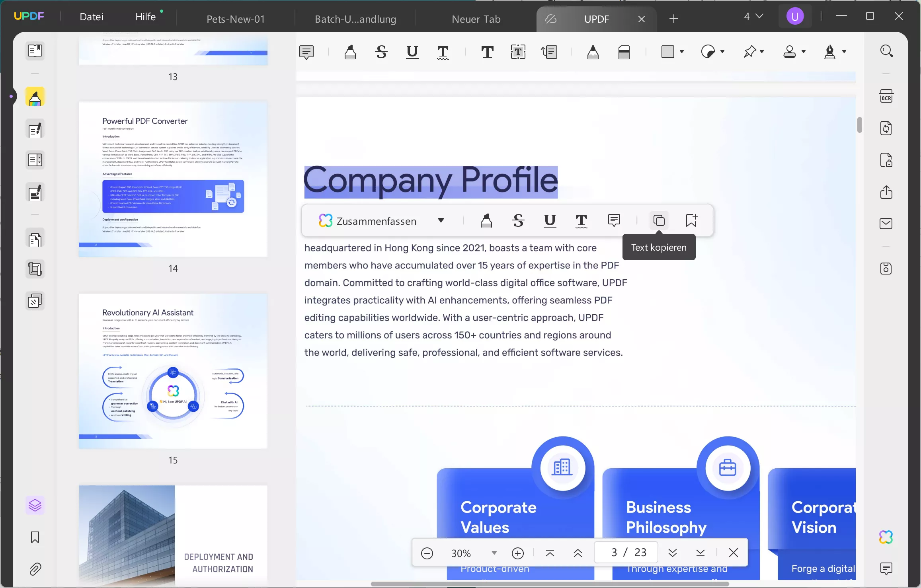Expand the rectangle shape tool dropdown
Viewport: 921px width, 588px height.
click(682, 52)
